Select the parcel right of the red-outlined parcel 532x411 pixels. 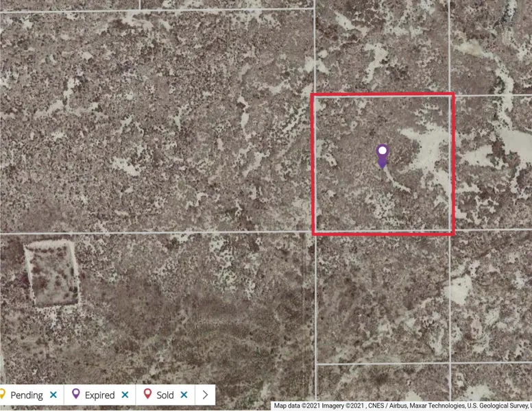click(492, 163)
